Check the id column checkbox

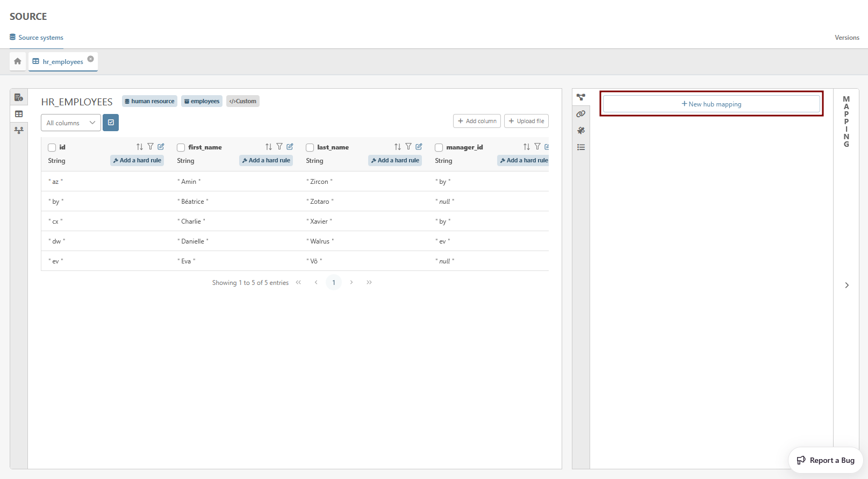point(52,147)
